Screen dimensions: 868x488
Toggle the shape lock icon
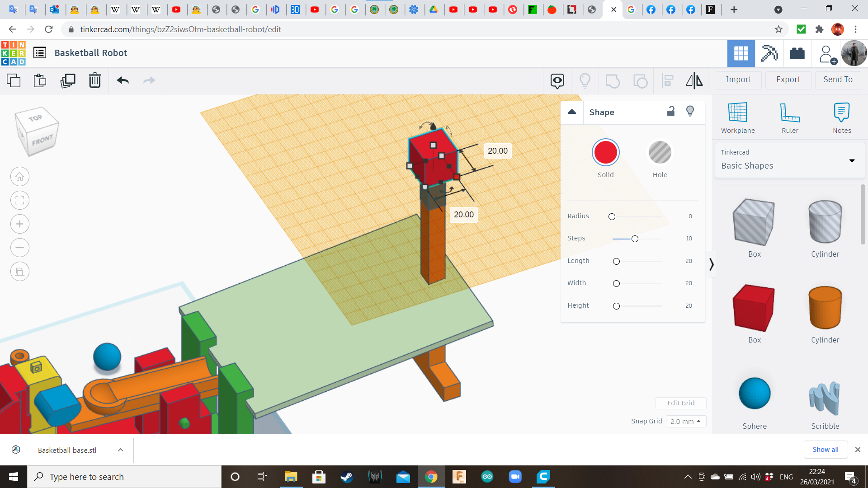671,111
